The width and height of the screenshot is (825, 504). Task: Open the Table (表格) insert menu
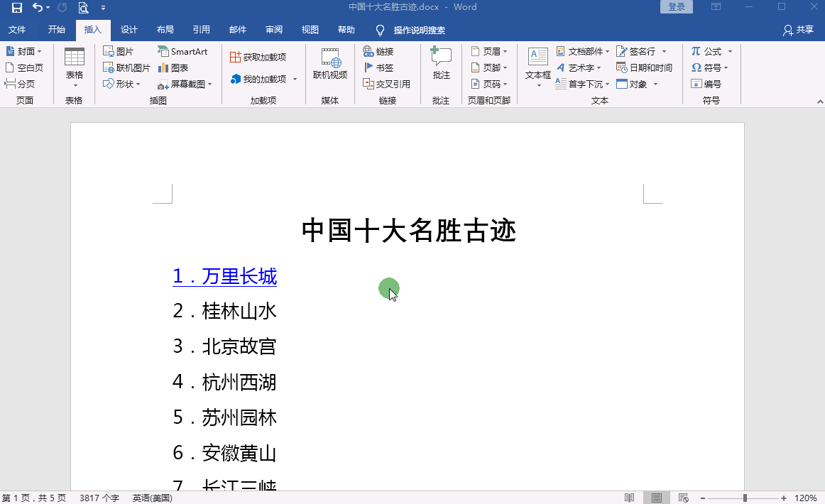coord(74,67)
